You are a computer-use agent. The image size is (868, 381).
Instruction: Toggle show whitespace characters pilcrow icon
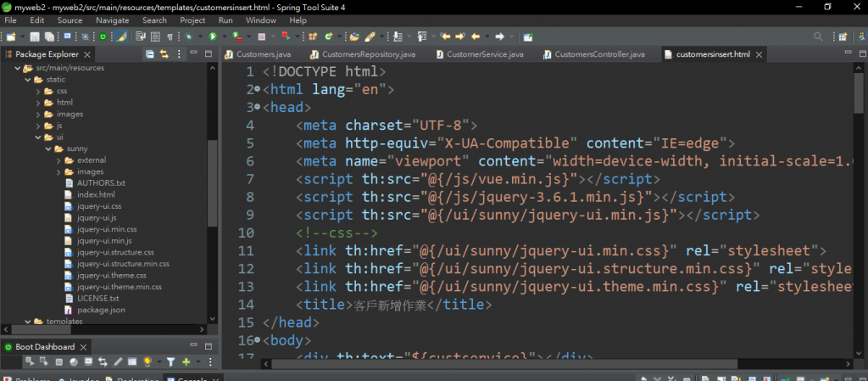(x=170, y=37)
